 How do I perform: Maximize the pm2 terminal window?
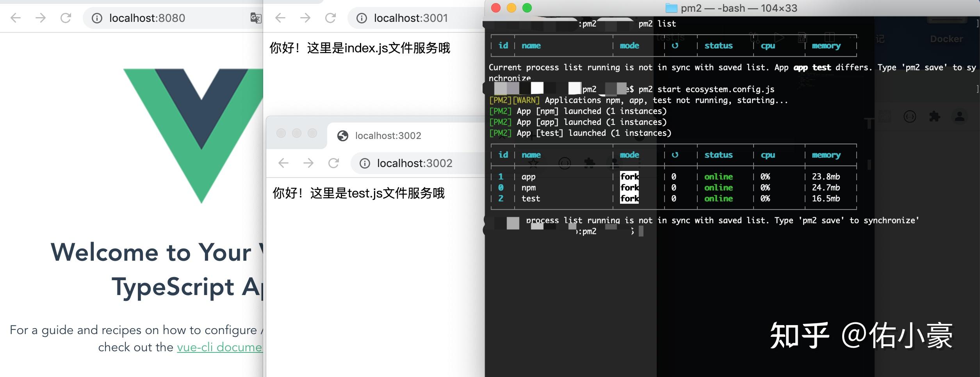tap(527, 8)
